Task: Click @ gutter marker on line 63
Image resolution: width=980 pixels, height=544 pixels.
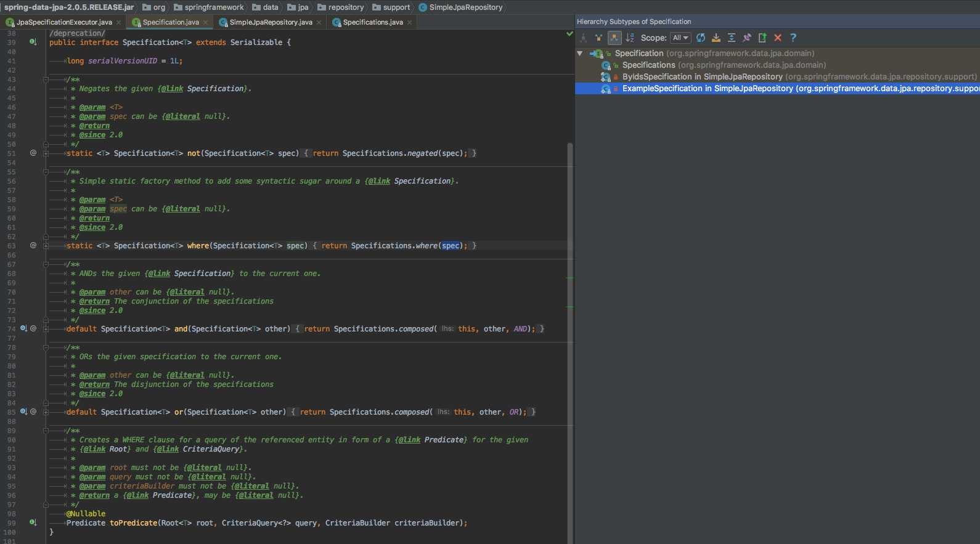Action: [33, 245]
